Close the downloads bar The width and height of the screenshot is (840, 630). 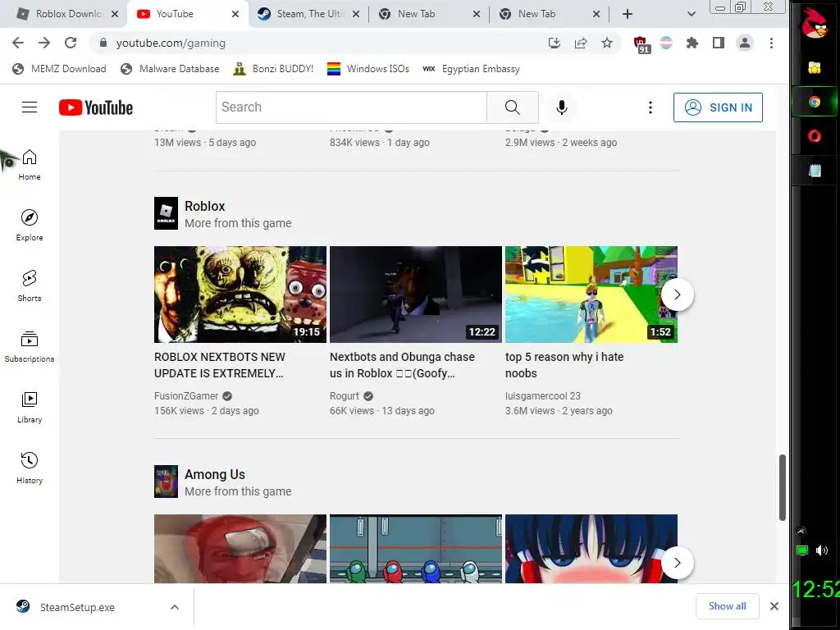click(774, 606)
